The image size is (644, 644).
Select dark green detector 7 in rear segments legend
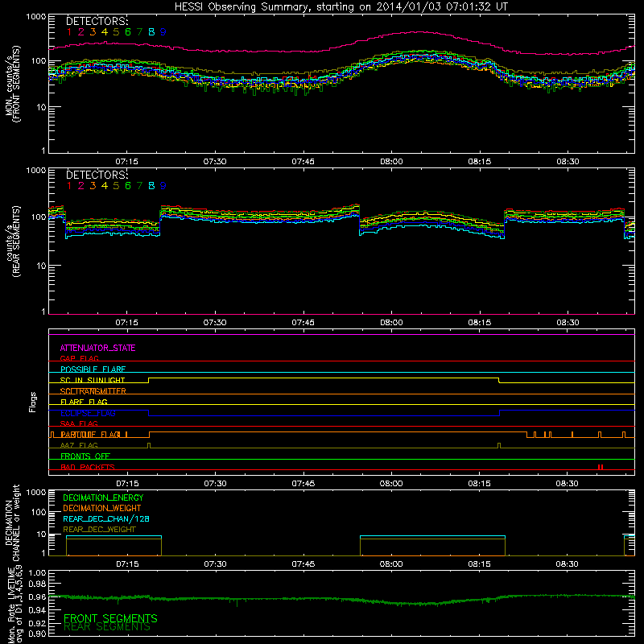pyautogui.click(x=139, y=186)
